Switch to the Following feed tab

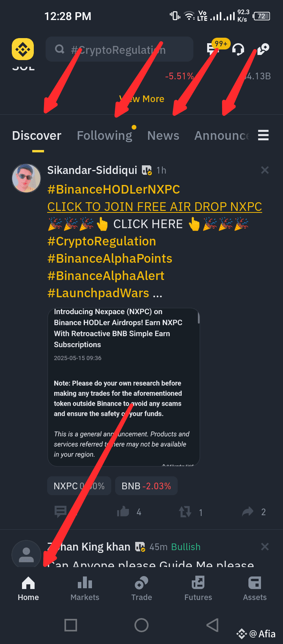click(x=105, y=135)
